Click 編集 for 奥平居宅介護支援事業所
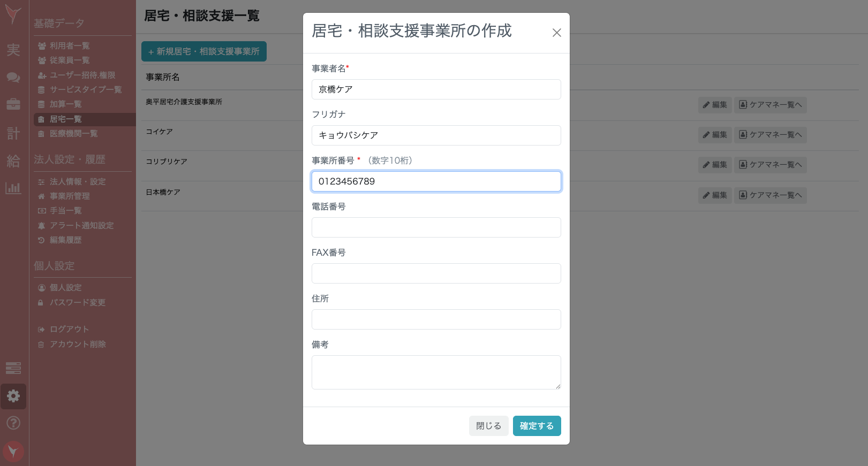 [715, 105]
